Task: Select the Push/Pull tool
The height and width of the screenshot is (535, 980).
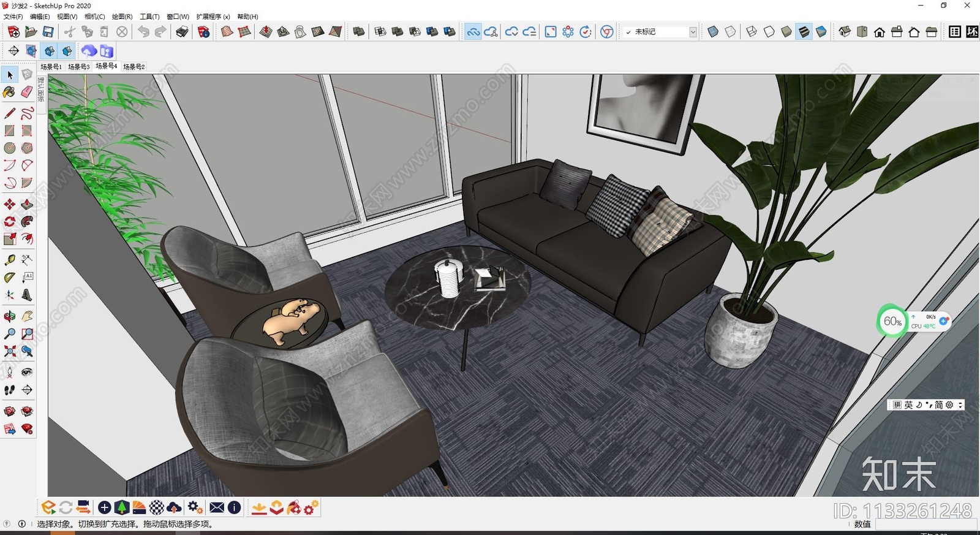Action: coord(27,204)
